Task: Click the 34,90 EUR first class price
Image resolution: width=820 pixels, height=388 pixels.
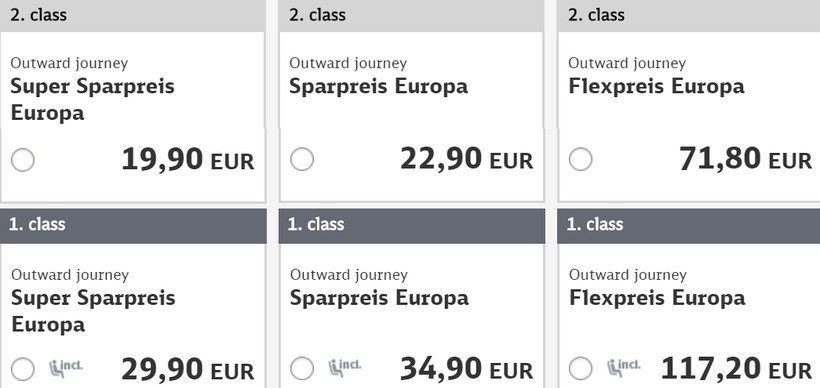Action: tap(467, 369)
